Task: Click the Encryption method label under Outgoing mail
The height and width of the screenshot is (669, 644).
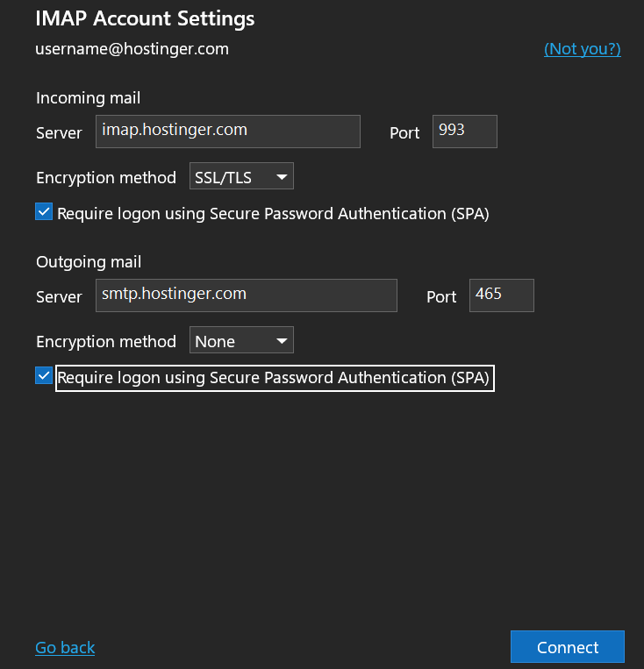Action: click(106, 342)
